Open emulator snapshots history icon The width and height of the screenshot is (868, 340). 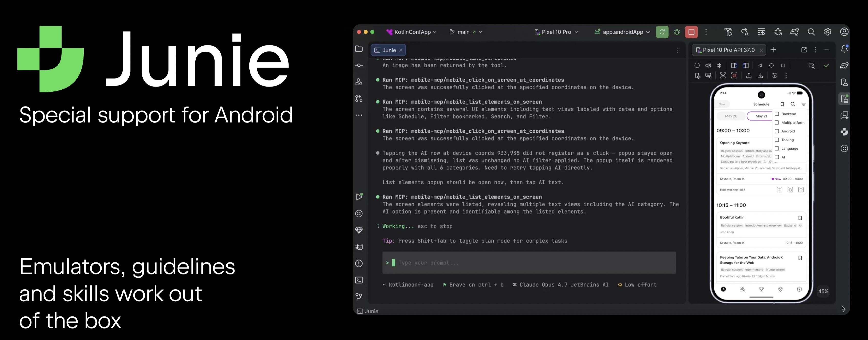775,76
